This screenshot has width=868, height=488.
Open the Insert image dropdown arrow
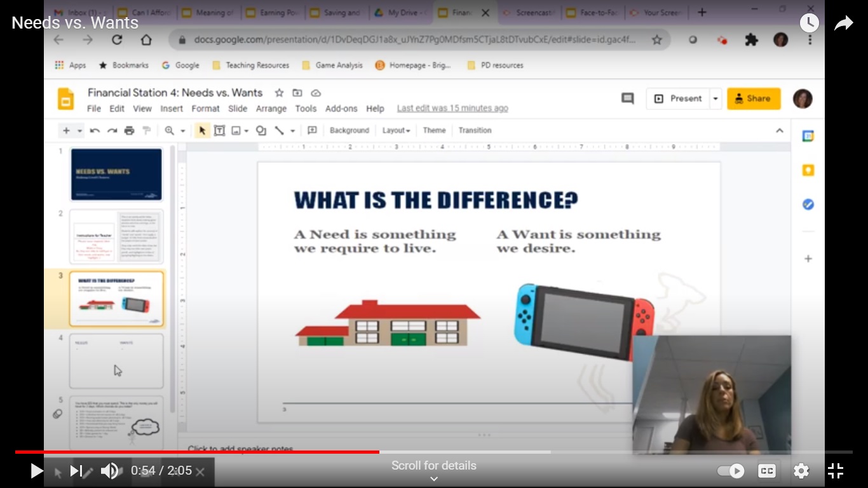tap(246, 130)
